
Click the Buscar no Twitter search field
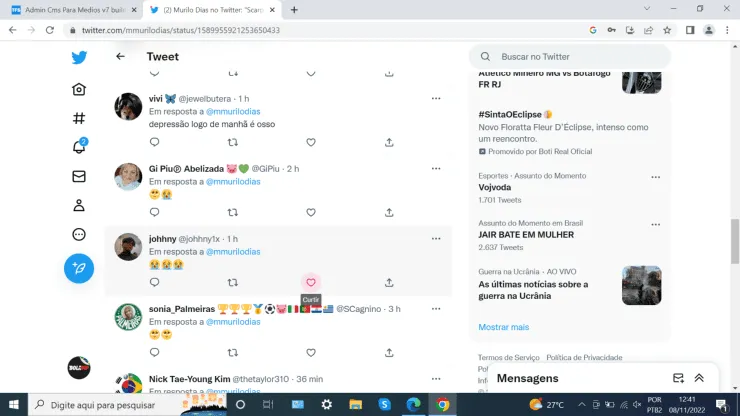pyautogui.click(x=570, y=57)
